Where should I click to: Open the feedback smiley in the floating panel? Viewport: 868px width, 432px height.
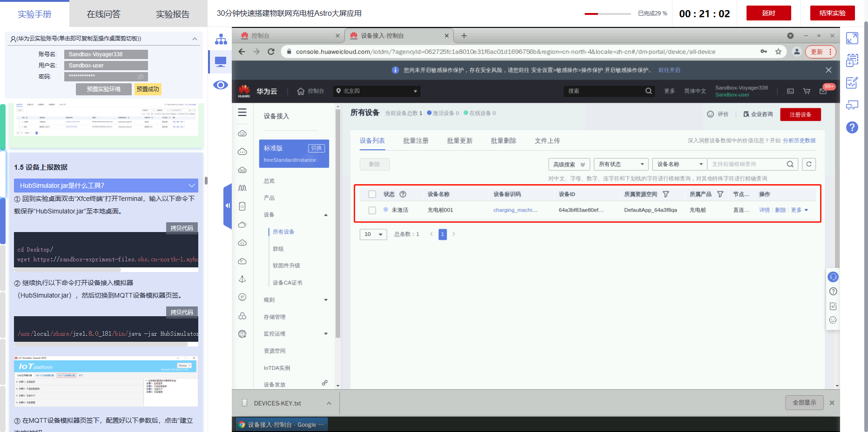(x=833, y=320)
